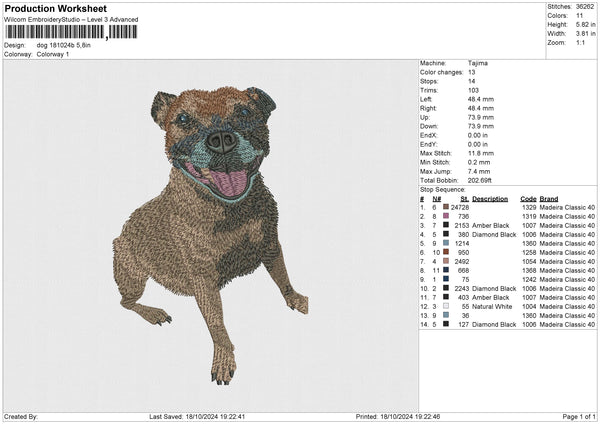Click the "Code" column header

(x=528, y=199)
